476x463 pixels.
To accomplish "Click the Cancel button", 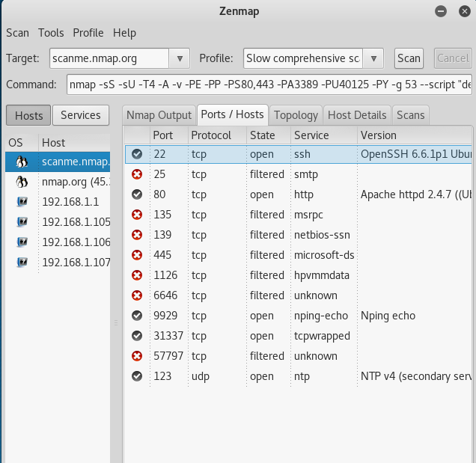I will 453,58.
